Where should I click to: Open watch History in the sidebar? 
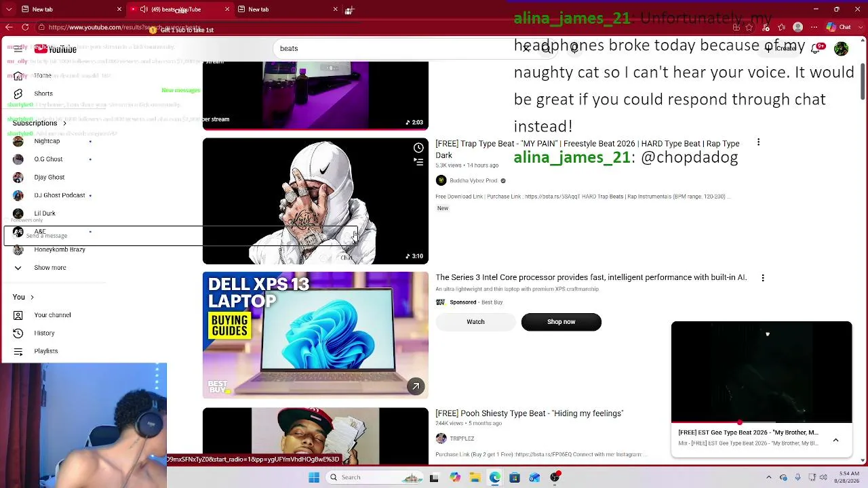click(x=44, y=333)
